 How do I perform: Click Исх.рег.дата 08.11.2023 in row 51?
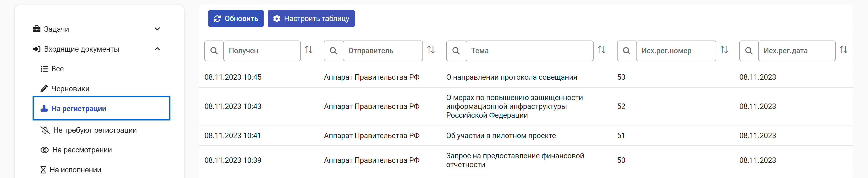(757, 136)
